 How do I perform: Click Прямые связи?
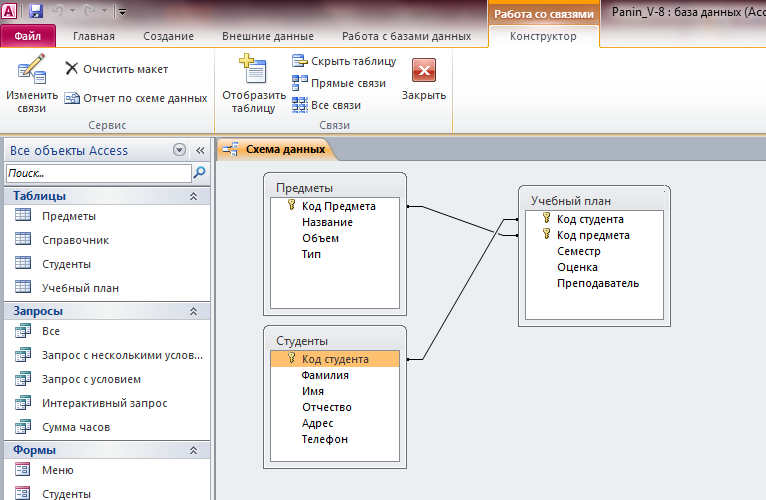point(339,83)
